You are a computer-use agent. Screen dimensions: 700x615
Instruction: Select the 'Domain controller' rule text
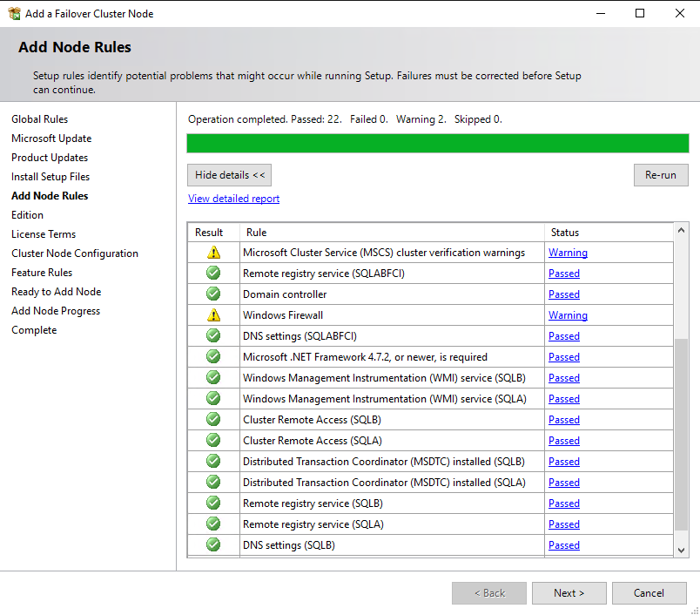[285, 294]
